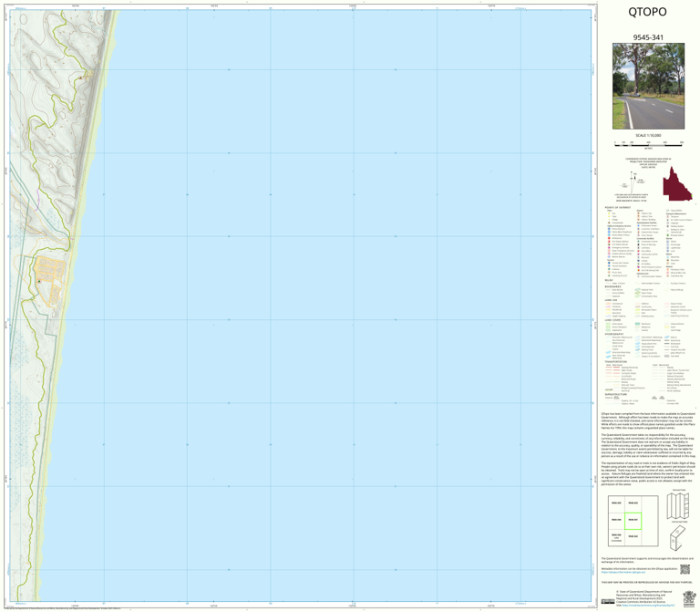The width and height of the screenshot is (700, 612).
Task: Click the HYDROGRAPHY legend heading
Action: point(614,334)
